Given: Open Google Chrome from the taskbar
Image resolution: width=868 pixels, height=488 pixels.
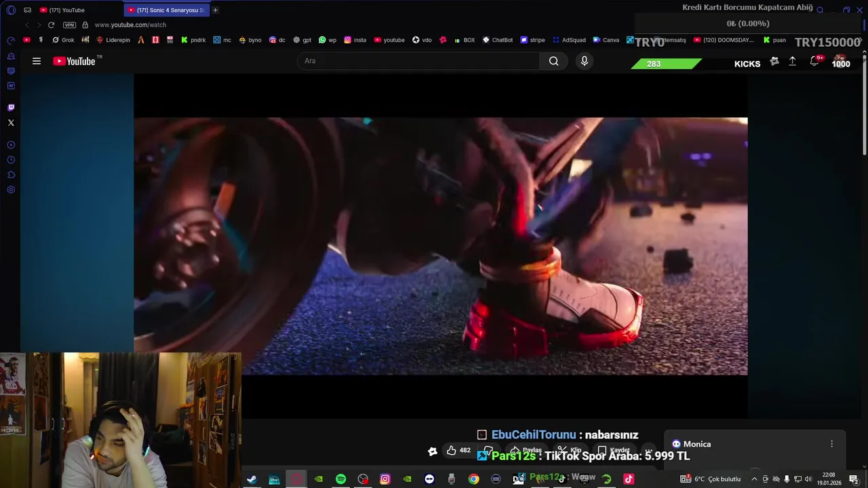Looking at the screenshot, I should (474, 479).
